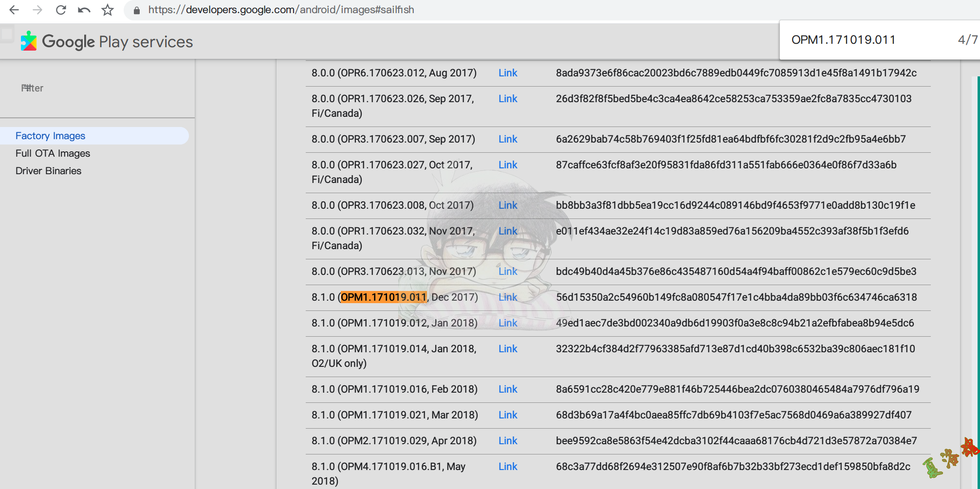
Task: Open the Factory Images sidebar item
Action: (x=50, y=136)
